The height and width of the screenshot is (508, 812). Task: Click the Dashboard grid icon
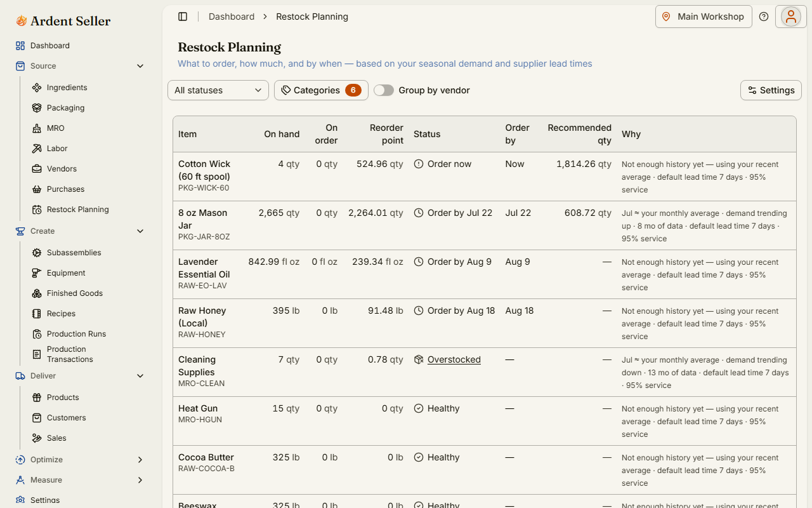pyautogui.click(x=20, y=46)
